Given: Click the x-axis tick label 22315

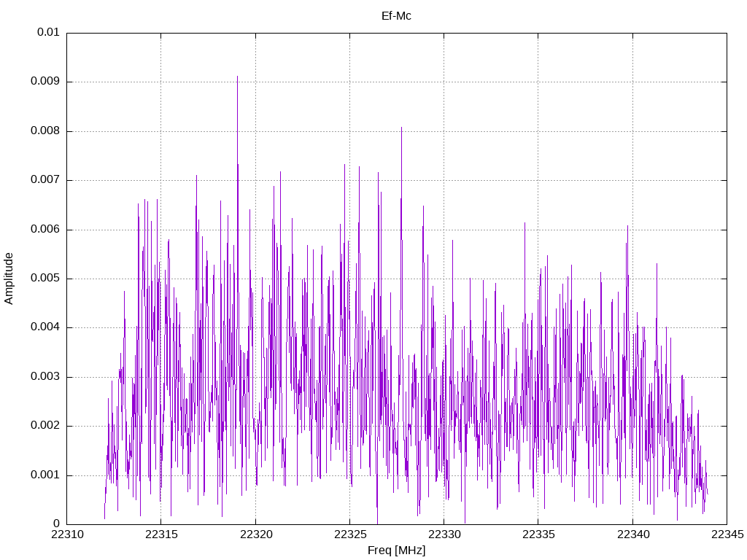Looking at the screenshot, I should 161,534.
